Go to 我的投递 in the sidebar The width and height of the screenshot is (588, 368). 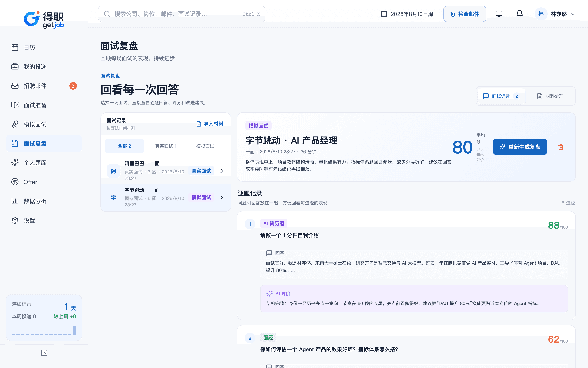[x=44, y=66]
